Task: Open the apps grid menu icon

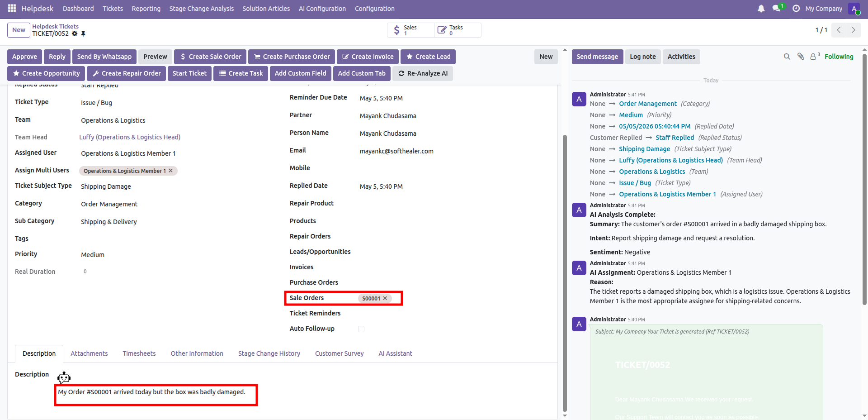Action: pyautogui.click(x=12, y=8)
